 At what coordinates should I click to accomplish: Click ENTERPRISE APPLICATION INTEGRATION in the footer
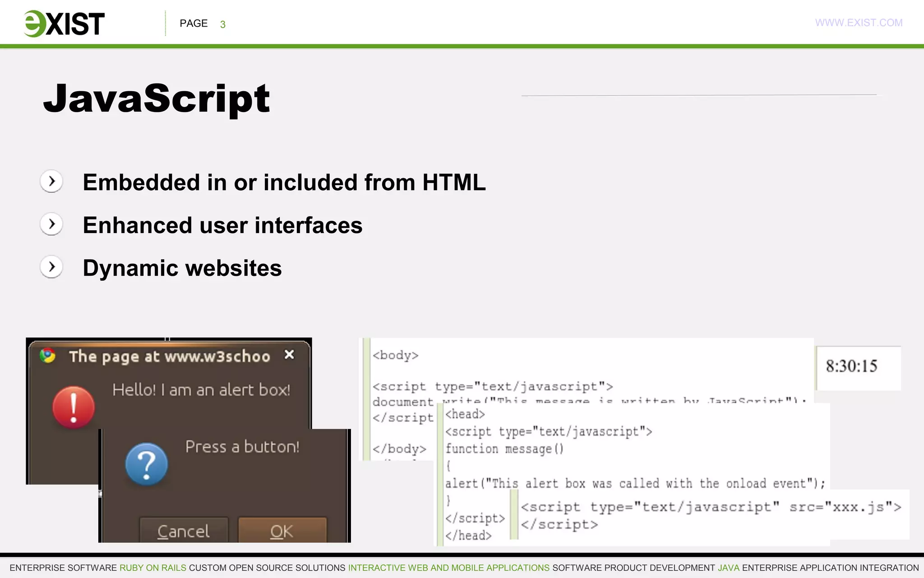[831, 568]
